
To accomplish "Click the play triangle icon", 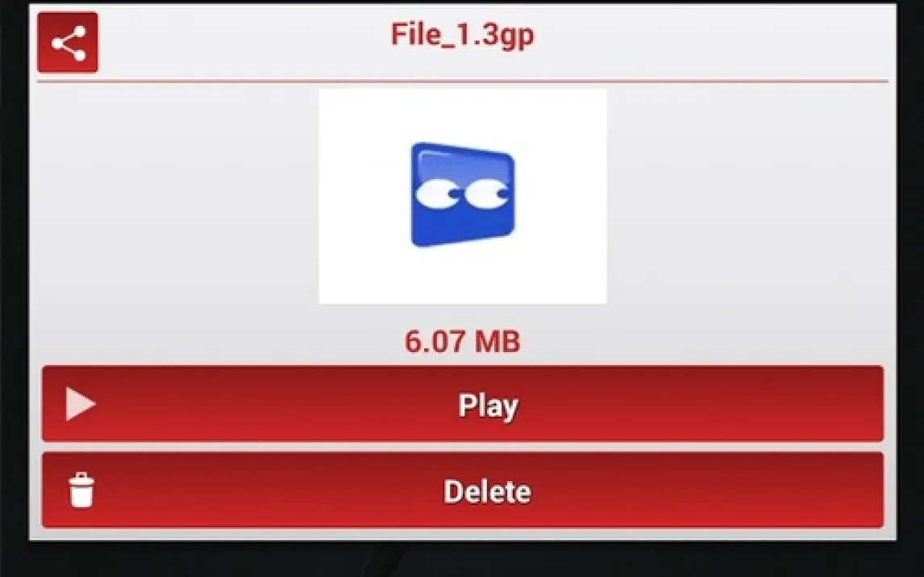I will [80, 404].
